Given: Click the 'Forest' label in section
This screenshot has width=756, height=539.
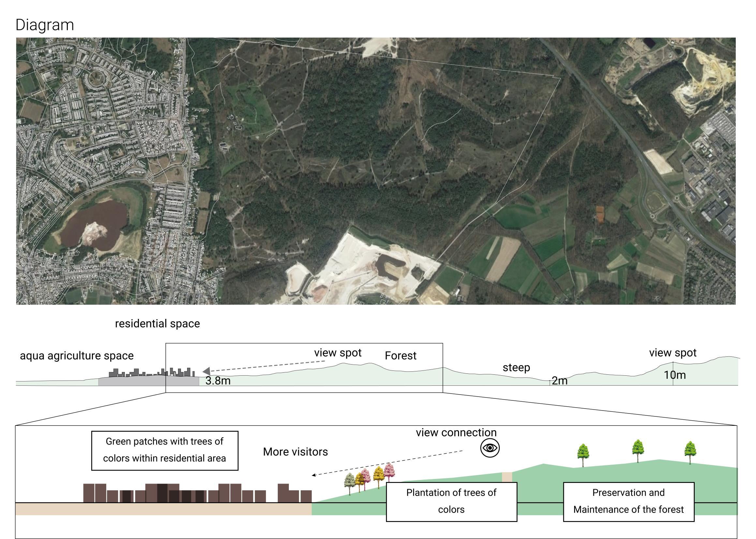Looking at the screenshot, I should 400,356.
